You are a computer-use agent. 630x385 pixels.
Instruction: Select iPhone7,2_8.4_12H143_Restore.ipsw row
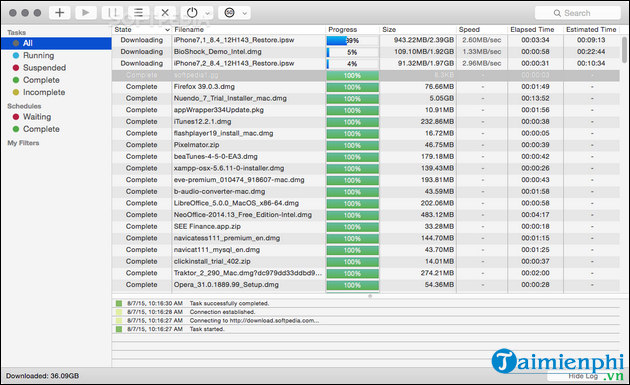pos(366,63)
